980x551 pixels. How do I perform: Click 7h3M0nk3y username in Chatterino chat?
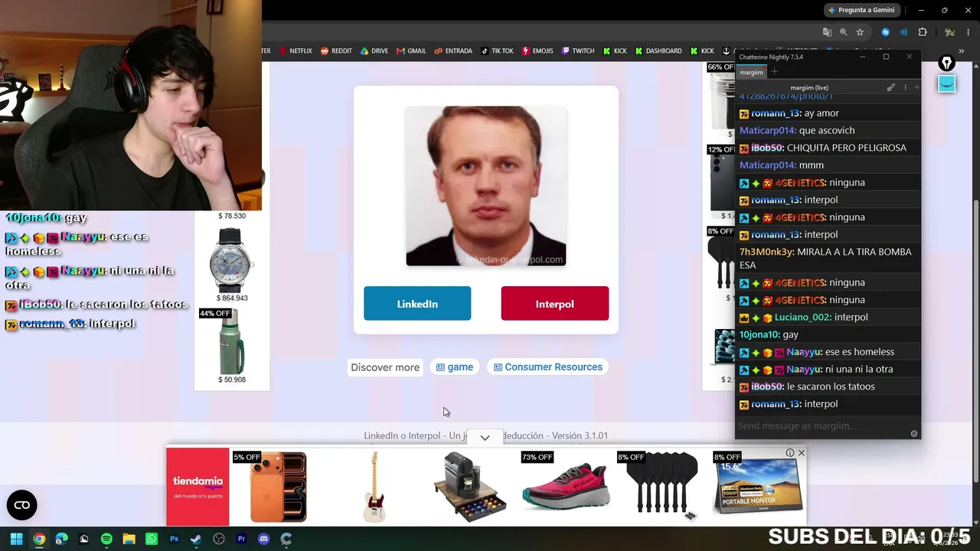coord(766,252)
